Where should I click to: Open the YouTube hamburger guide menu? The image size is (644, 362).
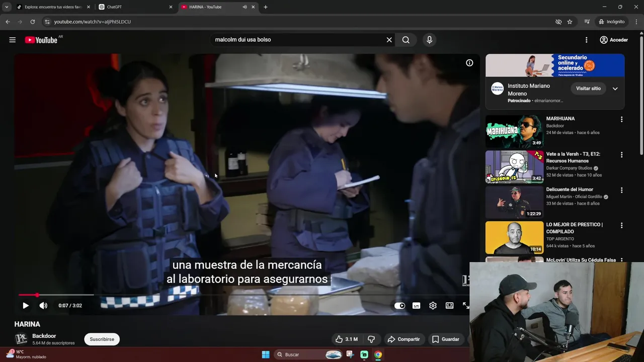(13, 40)
